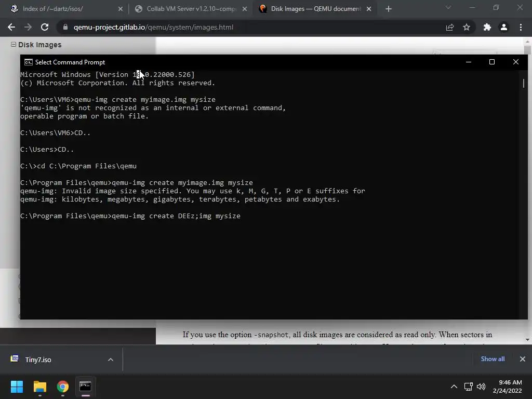Viewport: 532px width, 399px height.
Task: Open a new browser tab
Action: (x=389, y=9)
